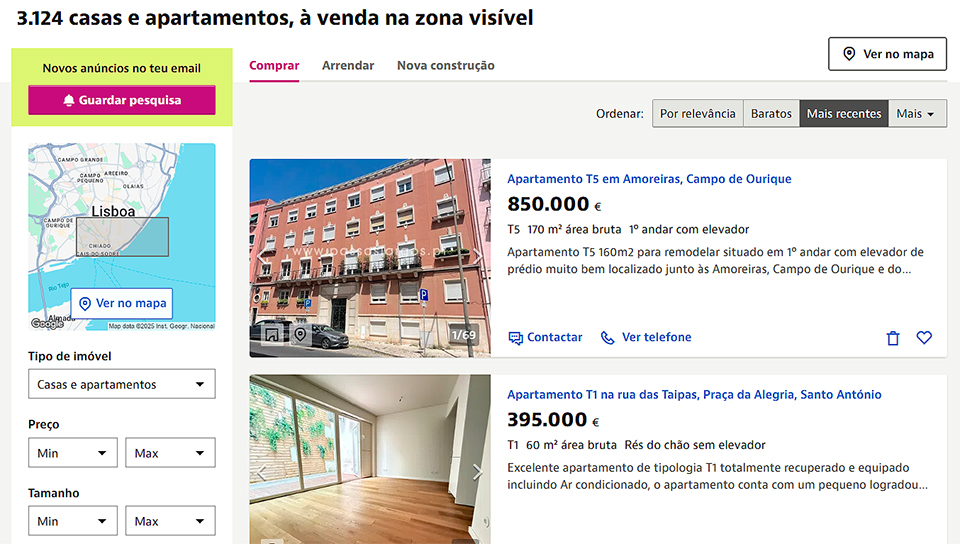
Task: Select Mais recentes sort option
Action: point(844,114)
